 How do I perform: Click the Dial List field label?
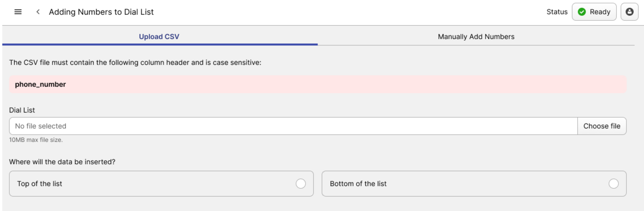point(22,110)
